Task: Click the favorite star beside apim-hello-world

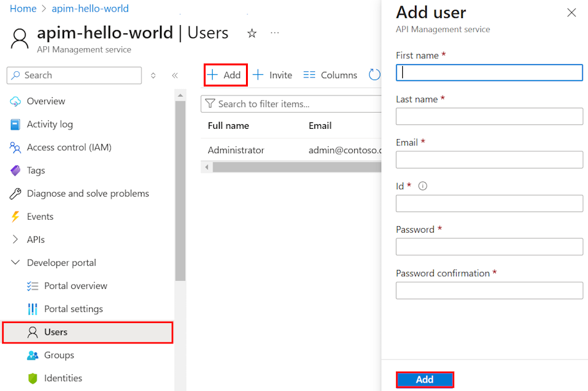Action: click(252, 33)
